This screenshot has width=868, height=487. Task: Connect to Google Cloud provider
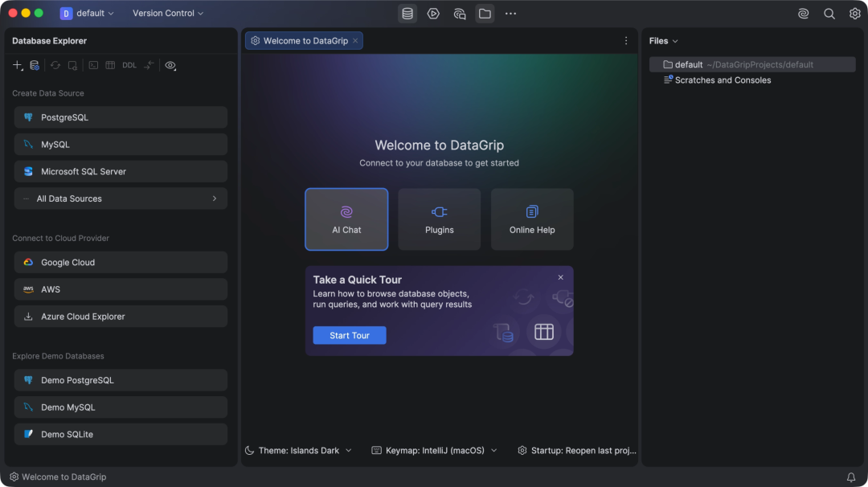121,262
